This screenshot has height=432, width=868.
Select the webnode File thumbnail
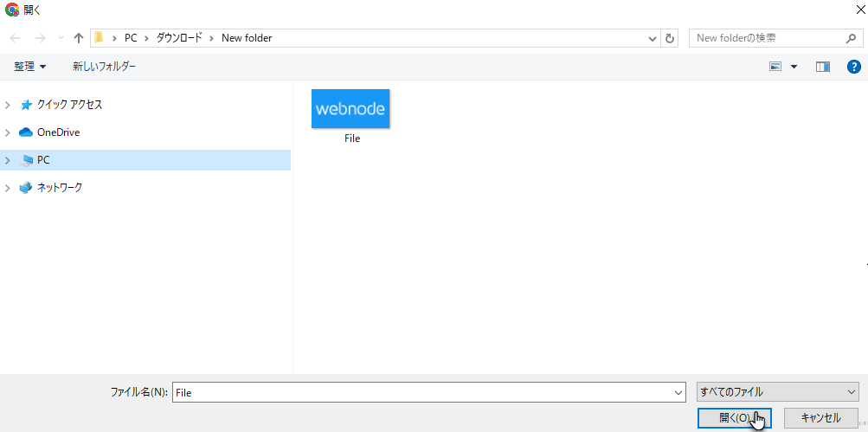(350, 108)
